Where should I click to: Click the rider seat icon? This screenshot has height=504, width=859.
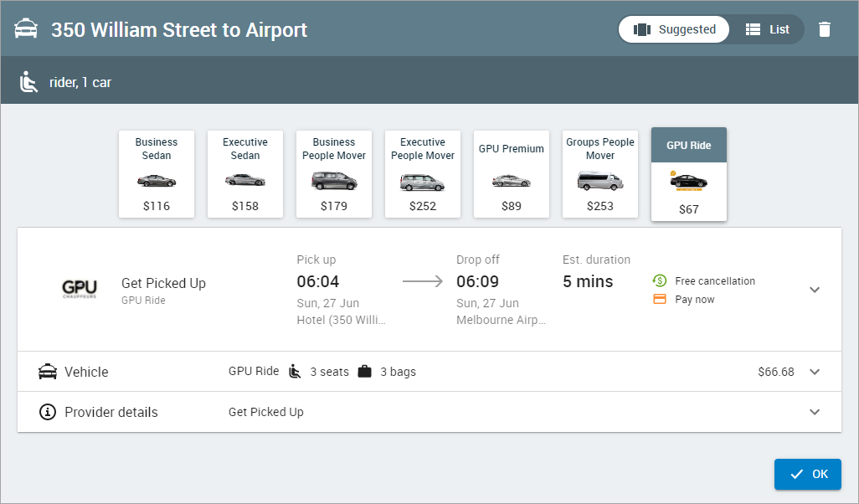(28, 82)
